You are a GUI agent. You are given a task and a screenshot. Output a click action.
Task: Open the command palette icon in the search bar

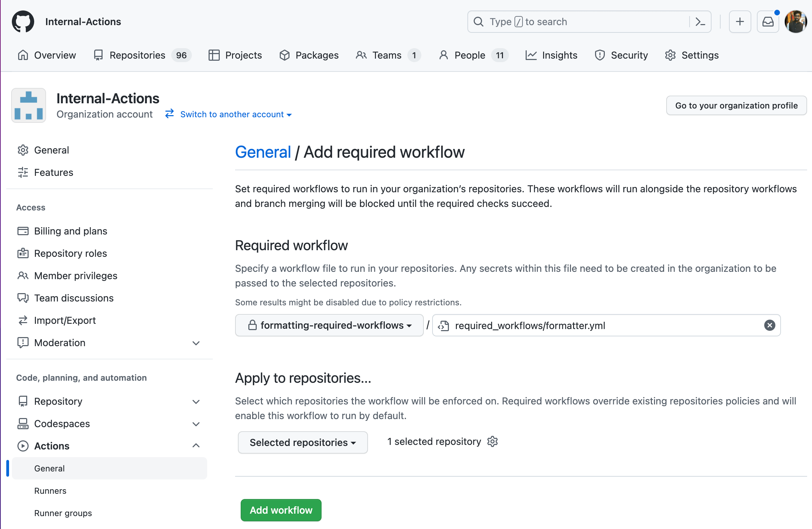(700, 22)
